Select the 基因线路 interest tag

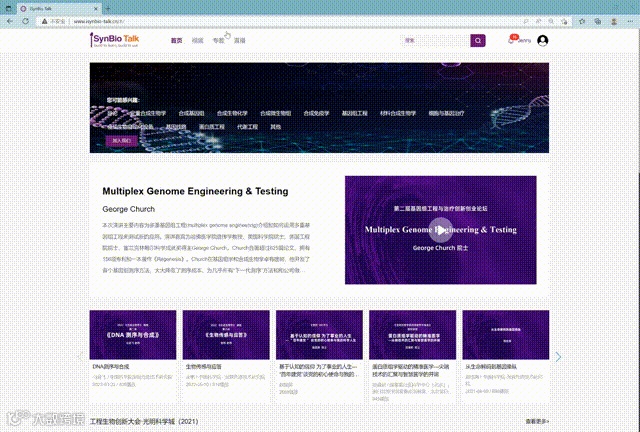[x=176, y=127]
